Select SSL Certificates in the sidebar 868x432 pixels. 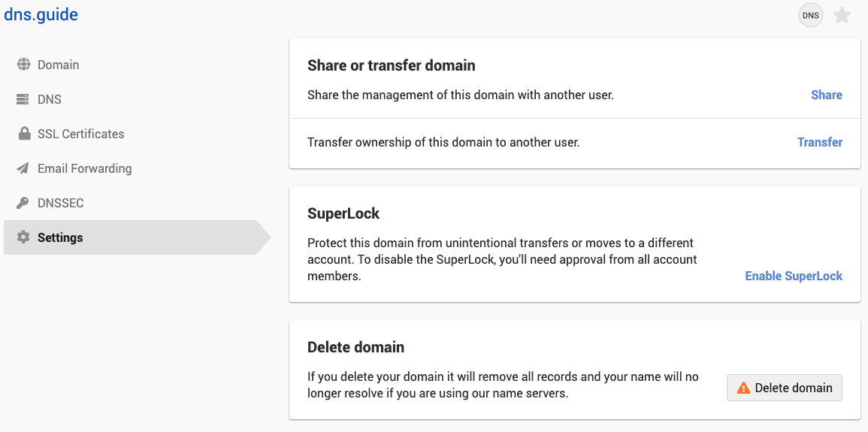click(81, 134)
